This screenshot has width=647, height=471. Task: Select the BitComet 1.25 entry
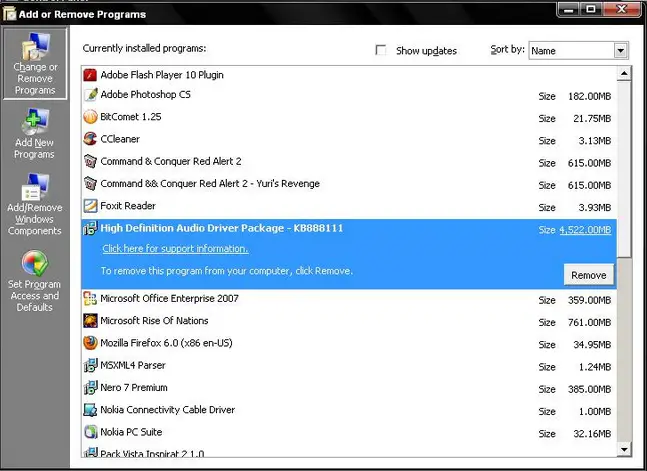click(x=349, y=118)
